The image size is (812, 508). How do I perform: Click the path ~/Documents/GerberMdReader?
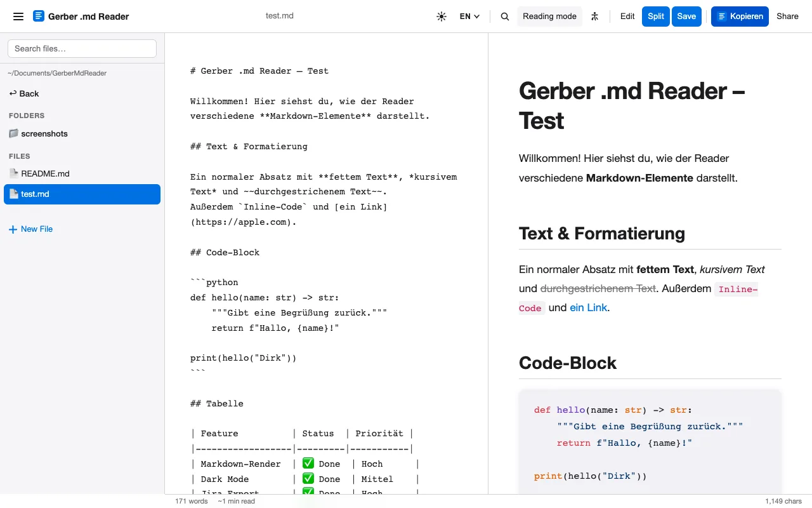(x=57, y=73)
